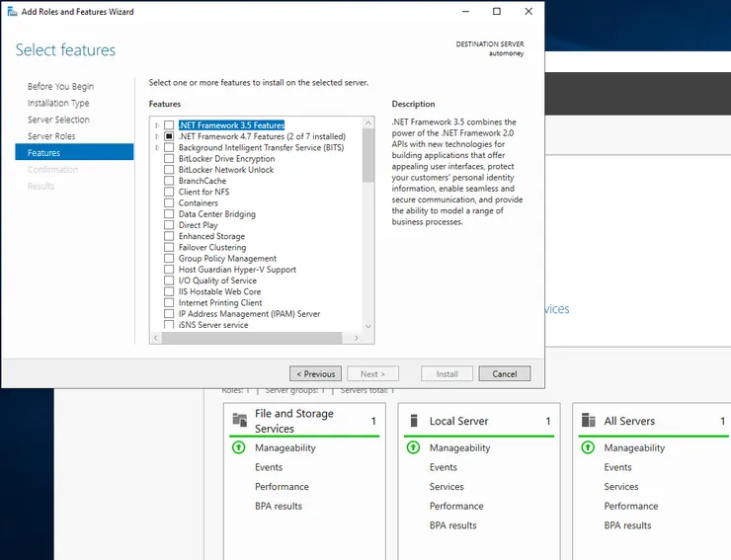Check IIS Hostable Web Core box
This screenshot has width=731, height=560.
[x=169, y=291]
